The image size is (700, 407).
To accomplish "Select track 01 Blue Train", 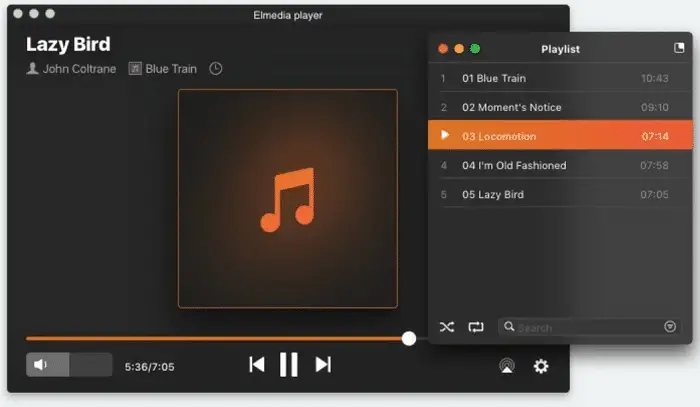I will pos(560,78).
